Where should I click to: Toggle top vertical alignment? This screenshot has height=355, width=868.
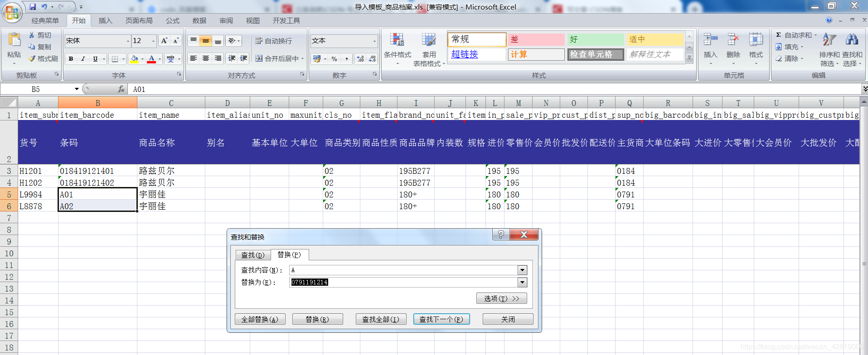(x=194, y=41)
